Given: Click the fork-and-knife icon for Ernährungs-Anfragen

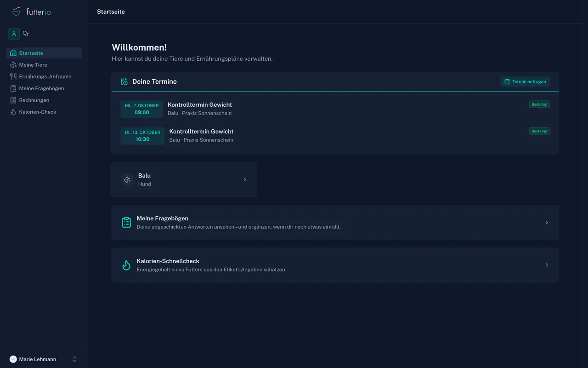Looking at the screenshot, I should (13, 76).
